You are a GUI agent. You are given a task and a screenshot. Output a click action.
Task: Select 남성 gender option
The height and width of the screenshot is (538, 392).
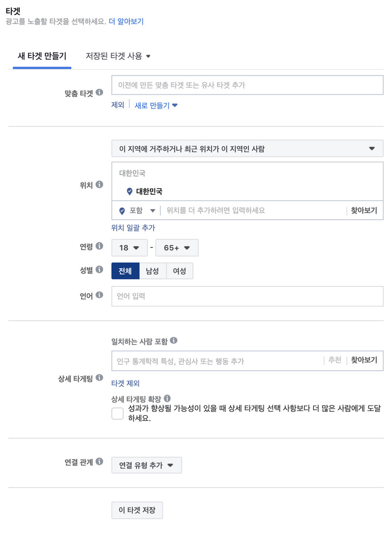pyautogui.click(x=152, y=271)
